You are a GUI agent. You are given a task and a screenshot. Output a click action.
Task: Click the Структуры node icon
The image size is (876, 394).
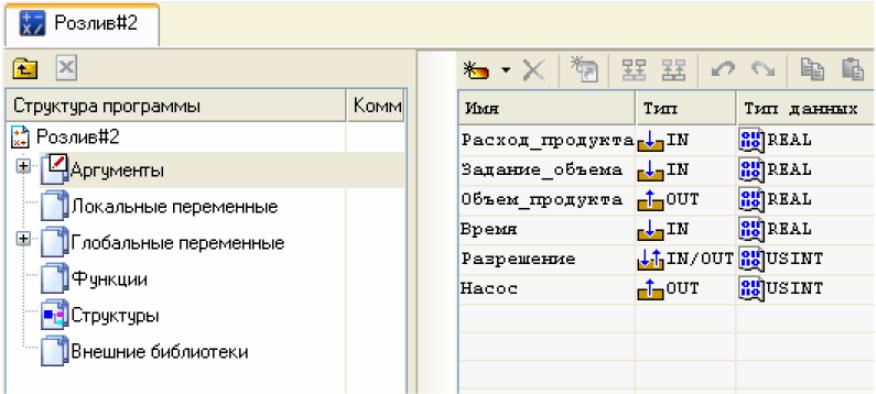click(55, 315)
